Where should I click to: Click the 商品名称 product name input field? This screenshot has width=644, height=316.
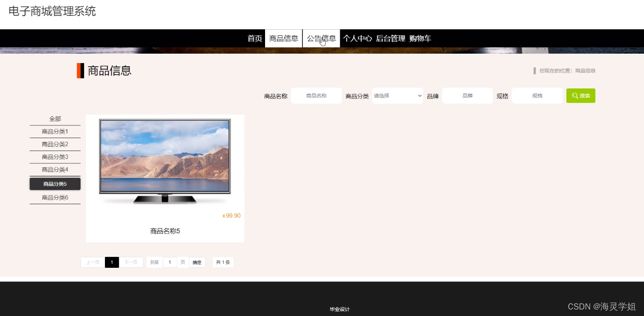tap(316, 95)
